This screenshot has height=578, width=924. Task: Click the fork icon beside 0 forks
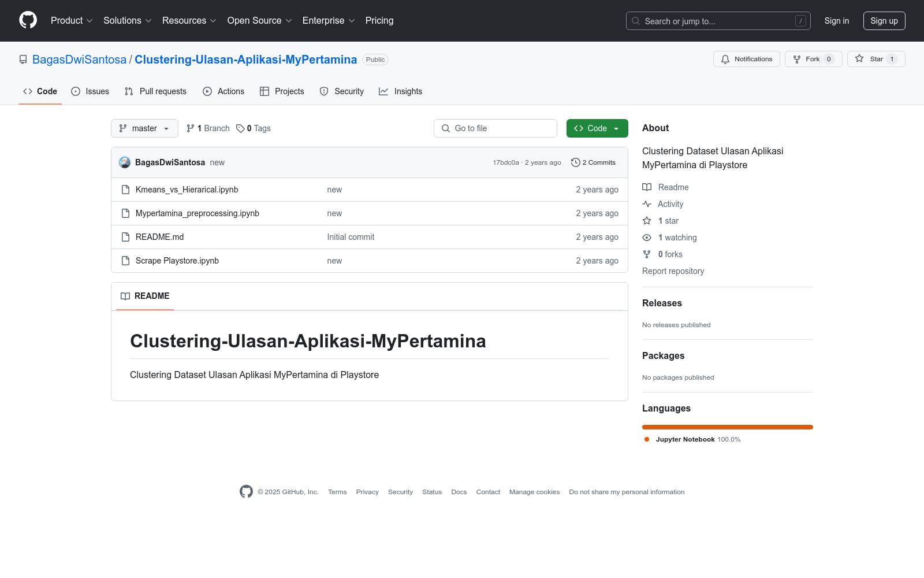click(647, 254)
